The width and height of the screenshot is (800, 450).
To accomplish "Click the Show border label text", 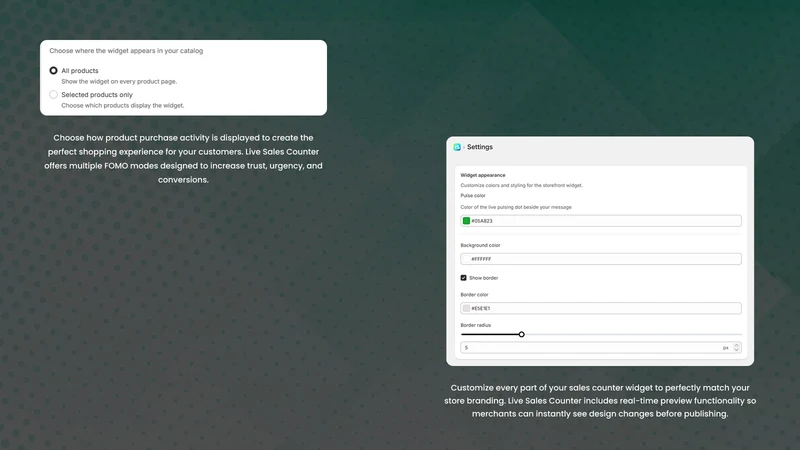I will point(483,278).
